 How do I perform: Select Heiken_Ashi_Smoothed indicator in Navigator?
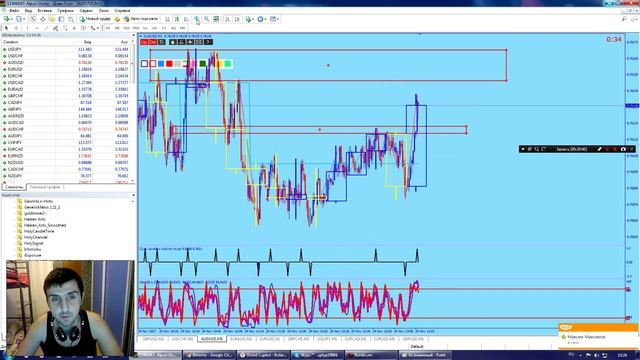click(x=45, y=225)
